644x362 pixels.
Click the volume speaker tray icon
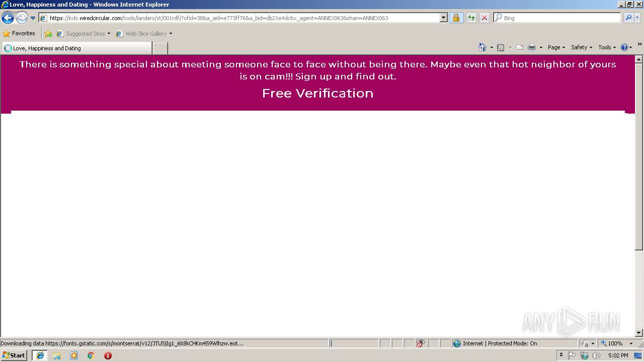596,355
